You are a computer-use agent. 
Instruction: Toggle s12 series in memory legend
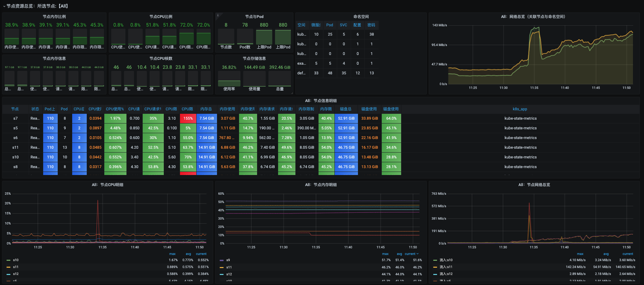click(229, 274)
